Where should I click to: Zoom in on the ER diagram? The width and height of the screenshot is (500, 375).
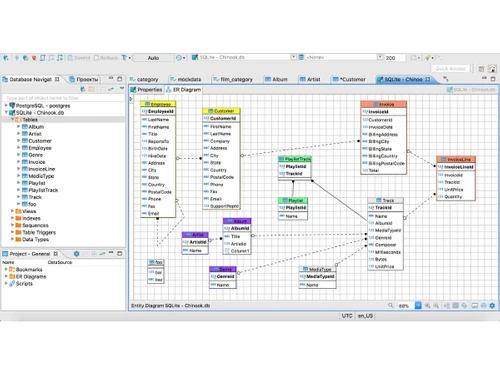coord(427,305)
